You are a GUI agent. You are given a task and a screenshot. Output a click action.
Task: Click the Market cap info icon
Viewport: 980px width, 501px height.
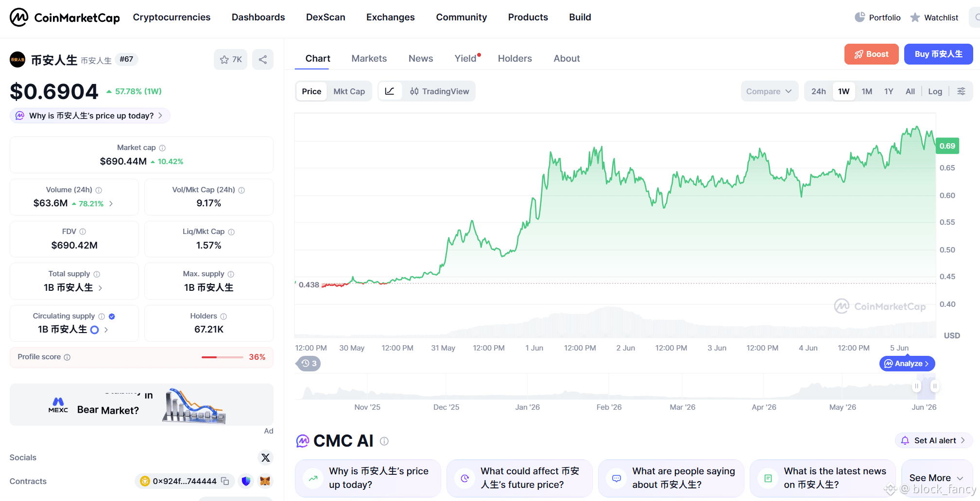click(162, 148)
